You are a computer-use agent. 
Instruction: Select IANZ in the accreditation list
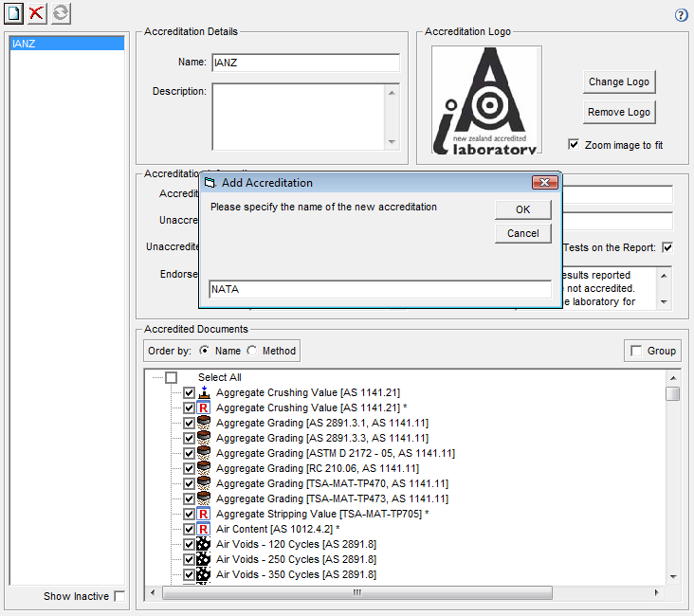[x=66, y=44]
